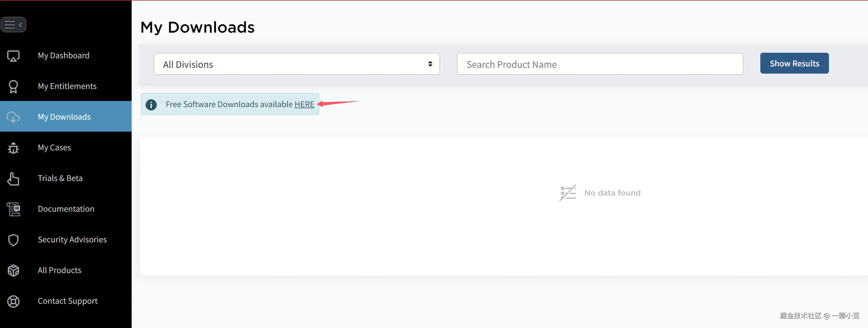Click the cloud download icon in sidebar
Viewport: 868px width, 328px height.
[13, 117]
